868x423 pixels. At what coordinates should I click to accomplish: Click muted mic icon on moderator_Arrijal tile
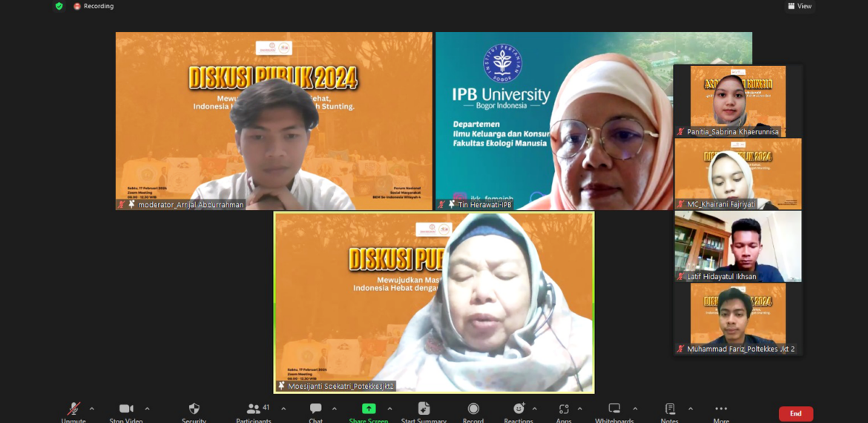121,204
